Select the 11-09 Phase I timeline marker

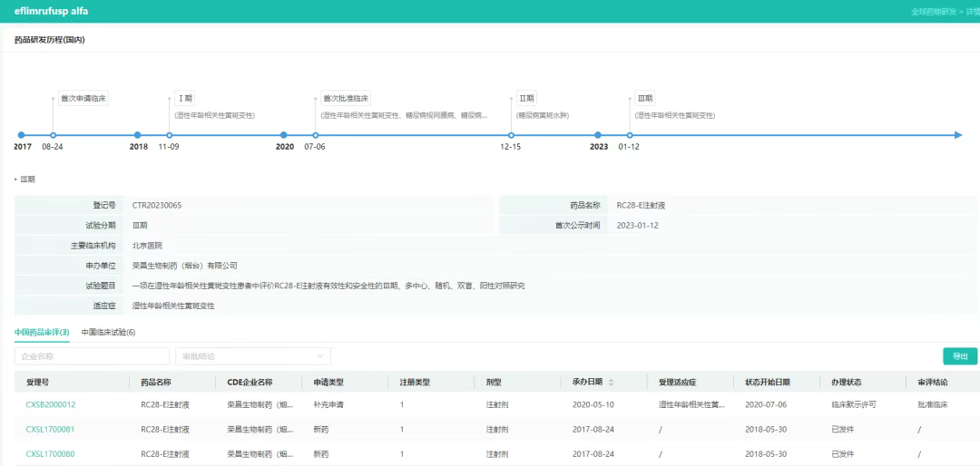(x=169, y=135)
